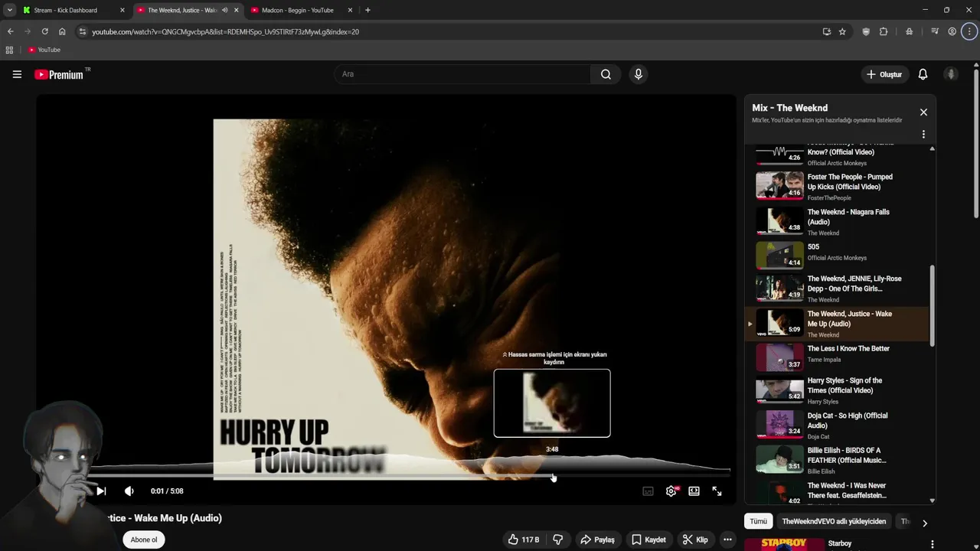Open options for the Starboy suggestion
980x551 pixels.
pos(932,544)
